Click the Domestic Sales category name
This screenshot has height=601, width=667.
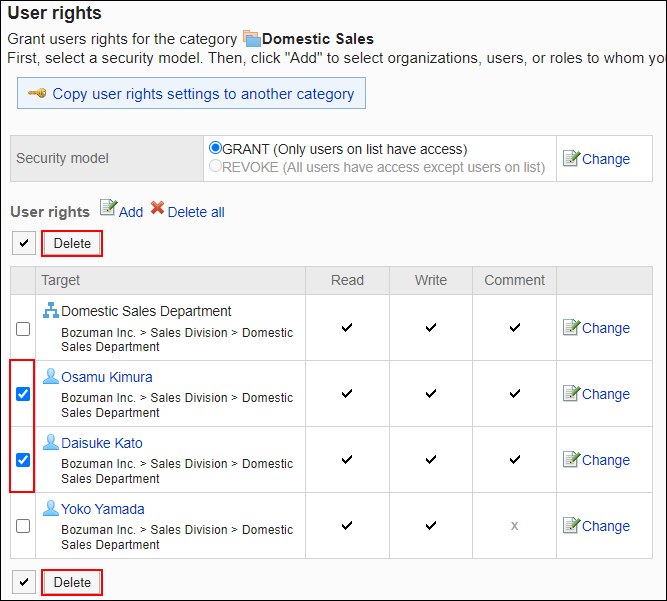(x=318, y=39)
